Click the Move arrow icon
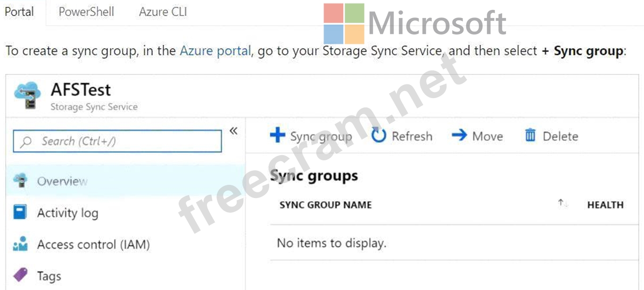 [459, 136]
